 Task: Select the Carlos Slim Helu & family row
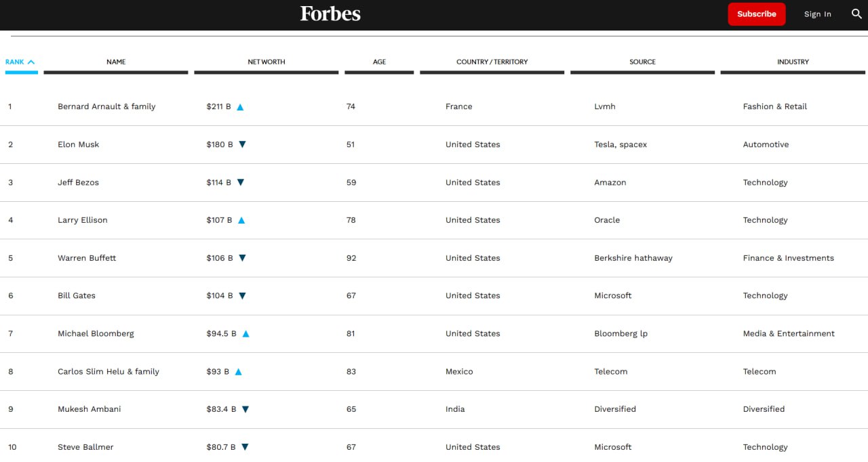pos(108,372)
